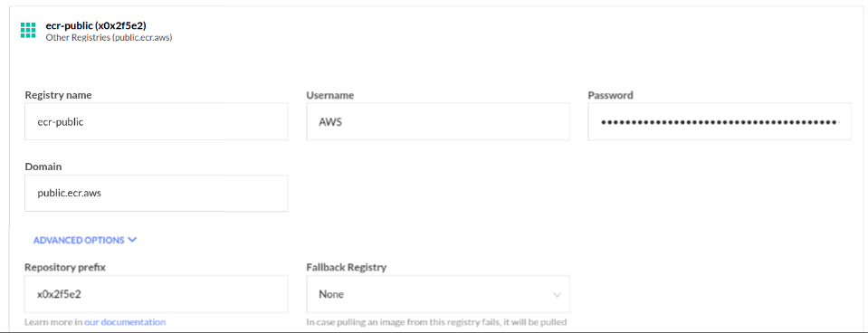868x333 pixels.
Task: Click the chevron beside ADVANCED OPTIONS
Action: pyautogui.click(x=132, y=240)
